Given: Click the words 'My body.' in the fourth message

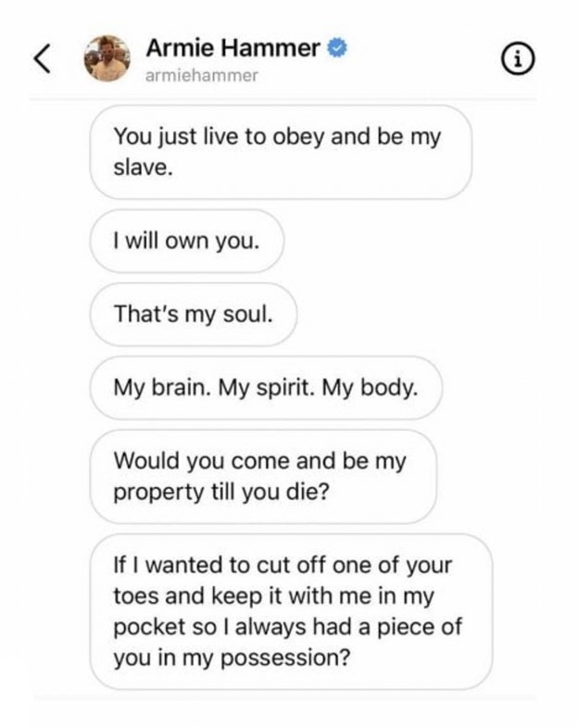Looking at the screenshot, I should click(x=370, y=388).
